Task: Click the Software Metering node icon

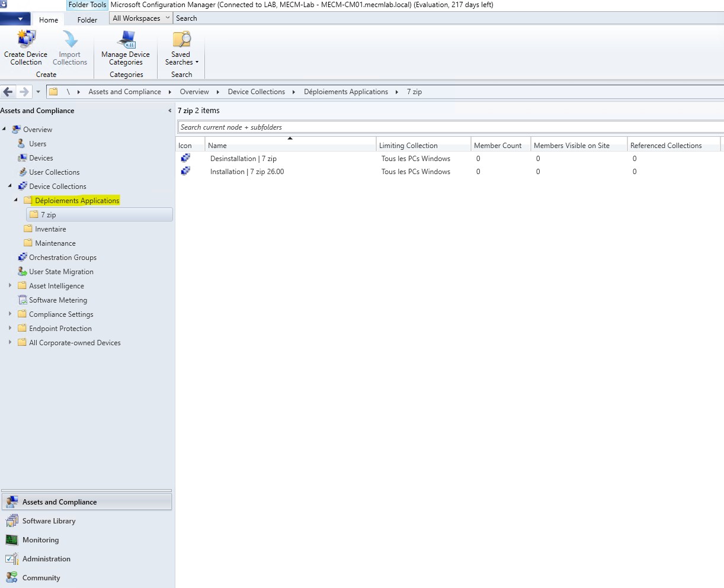Action: (23, 300)
